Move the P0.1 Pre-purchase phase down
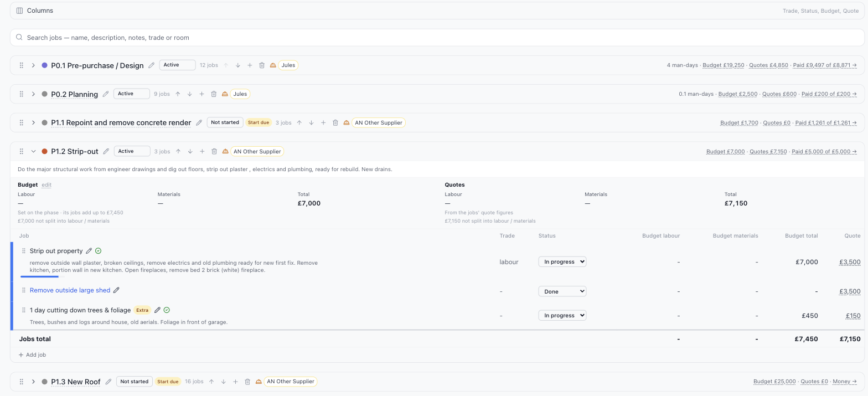Screen dimensions: 868x396 click(x=238, y=65)
